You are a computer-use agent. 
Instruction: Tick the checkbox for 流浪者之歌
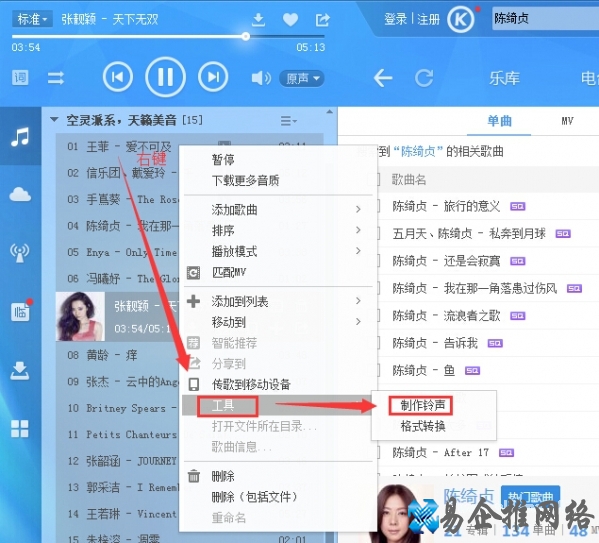point(377,316)
